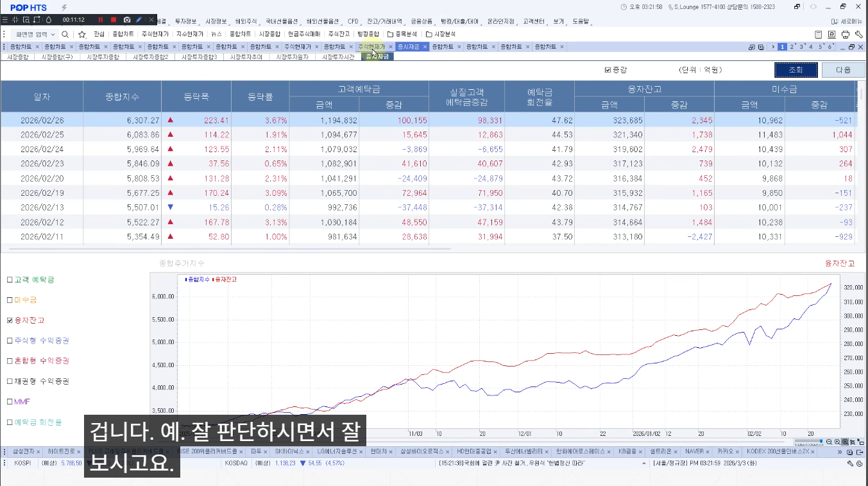Click the printer icon in the top-right toolbar
The width and height of the screenshot is (868, 486).
(x=846, y=34)
